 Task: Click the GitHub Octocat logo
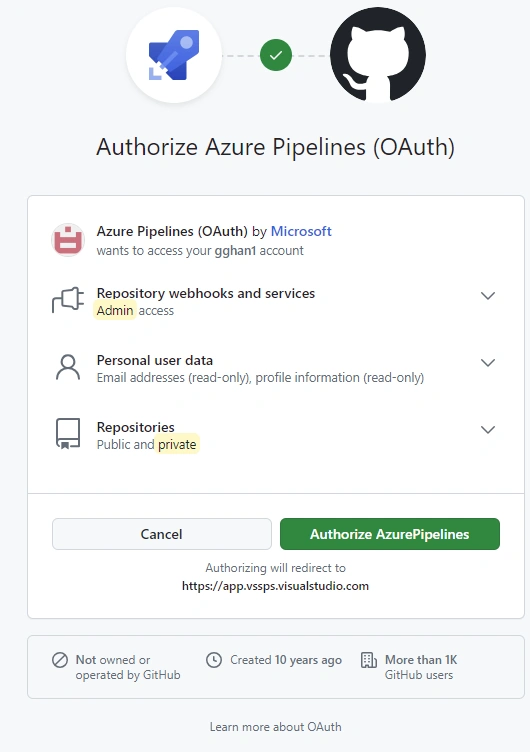tap(377, 55)
